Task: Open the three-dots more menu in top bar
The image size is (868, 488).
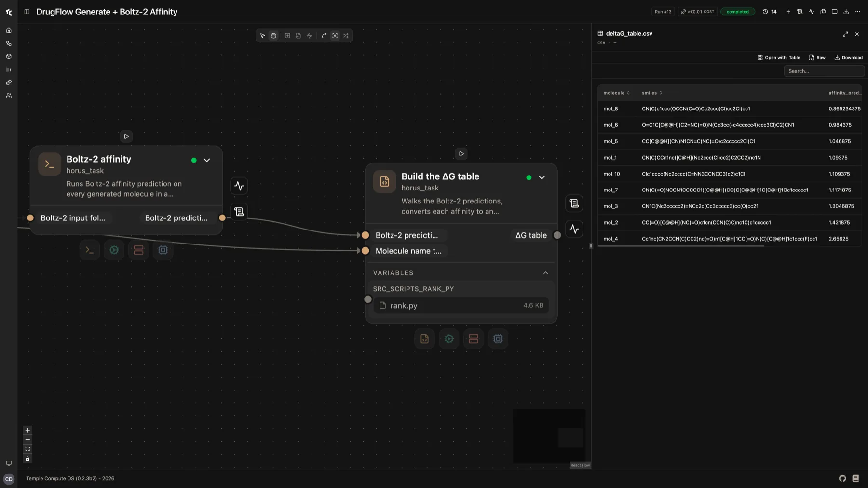Action: coord(858,12)
